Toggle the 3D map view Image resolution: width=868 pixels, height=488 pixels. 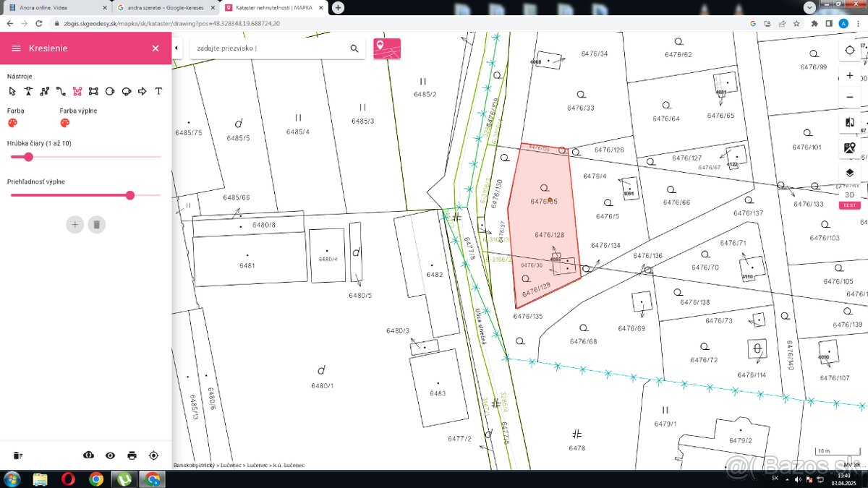pos(849,194)
